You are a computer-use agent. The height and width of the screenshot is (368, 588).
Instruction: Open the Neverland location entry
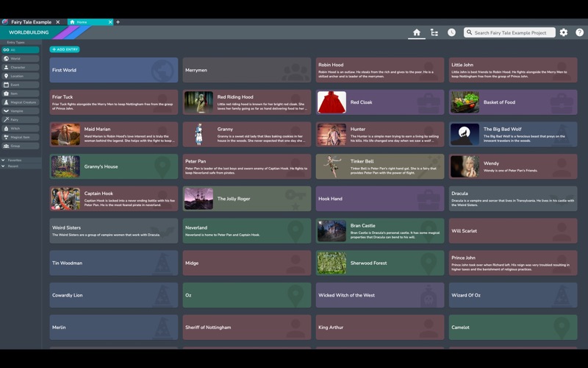pos(247,231)
